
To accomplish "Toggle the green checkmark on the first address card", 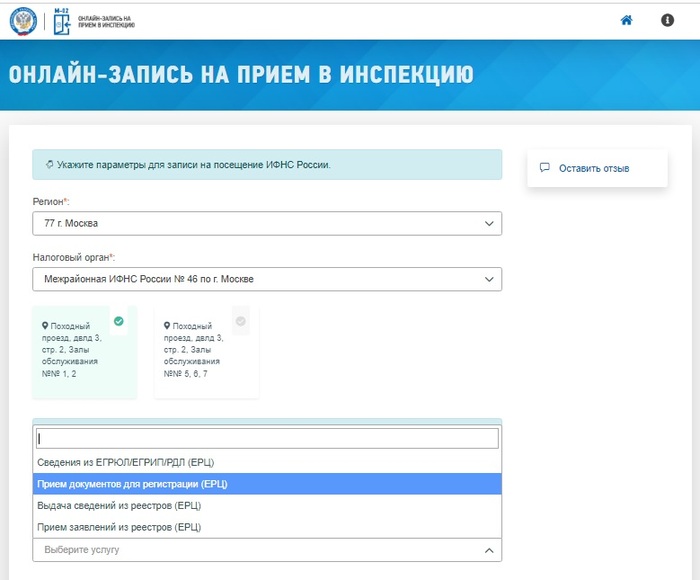I will pyautogui.click(x=119, y=321).
